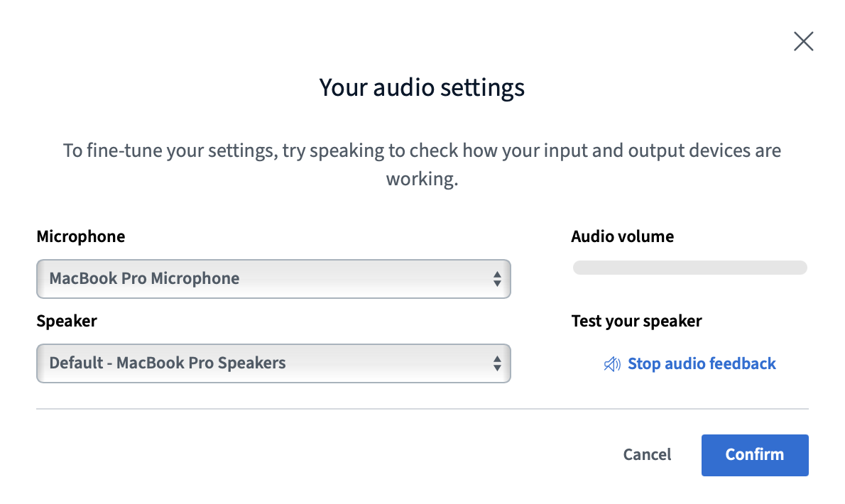Click the up-down arrows on Microphone selector
The height and width of the screenshot is (504, 845).
[496, 279]
